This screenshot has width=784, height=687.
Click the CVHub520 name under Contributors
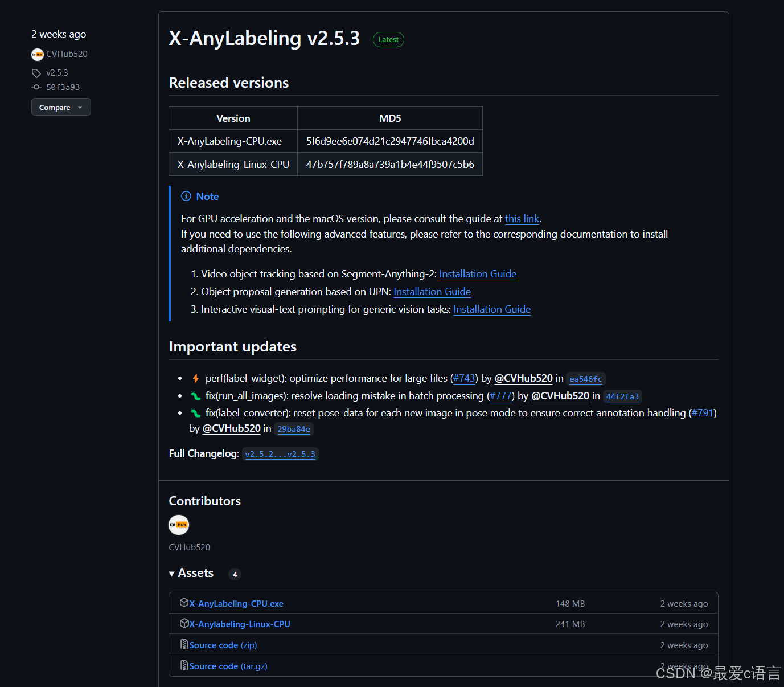point(190,547)
